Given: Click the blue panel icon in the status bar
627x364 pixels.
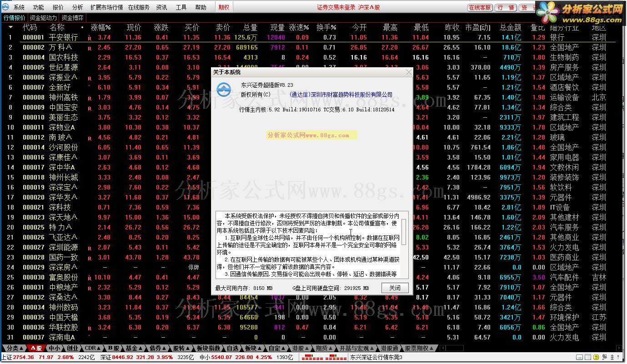Looking at the screenshot, I should pos(580,357).
